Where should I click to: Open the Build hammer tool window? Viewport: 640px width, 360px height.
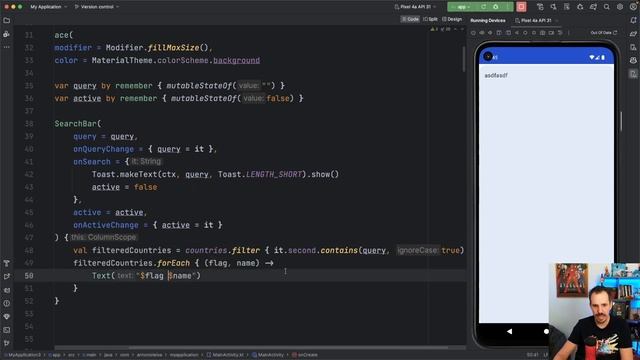point(7,263)
